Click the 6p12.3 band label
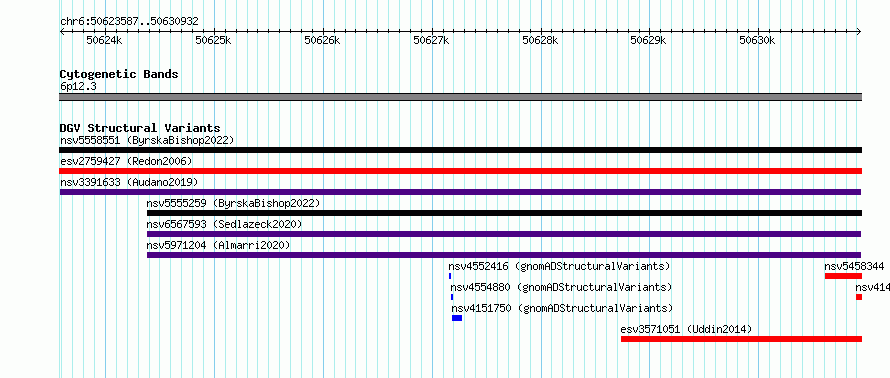This screenshot has width=890, height=378. tap(78, 87)
